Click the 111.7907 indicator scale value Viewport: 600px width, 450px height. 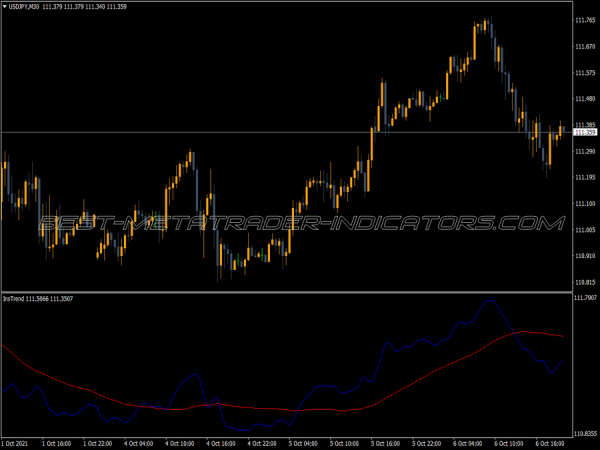click(586, 297)
